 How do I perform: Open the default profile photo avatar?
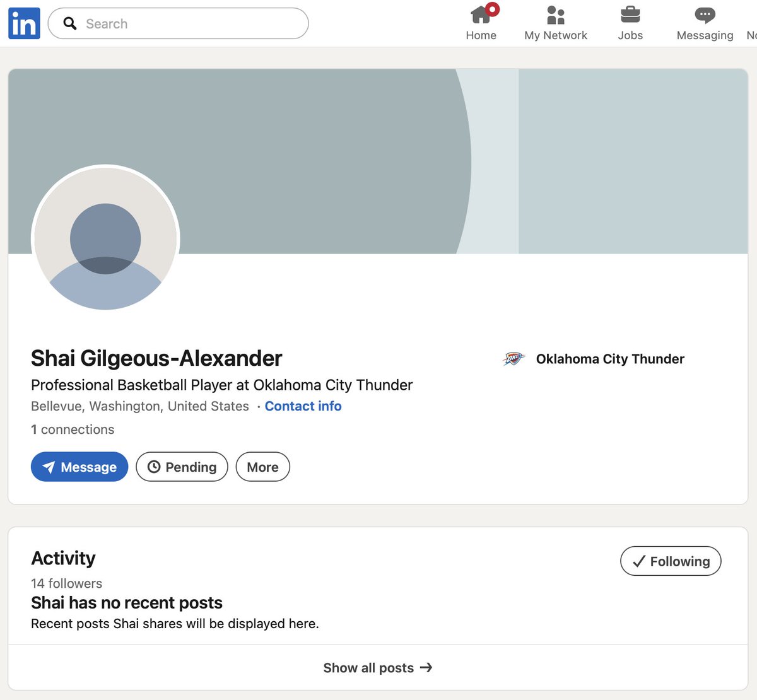105,238
